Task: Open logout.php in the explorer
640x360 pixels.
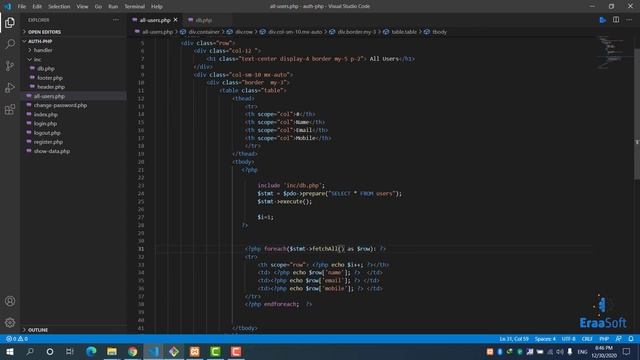Action: click(x=47, y=133)
